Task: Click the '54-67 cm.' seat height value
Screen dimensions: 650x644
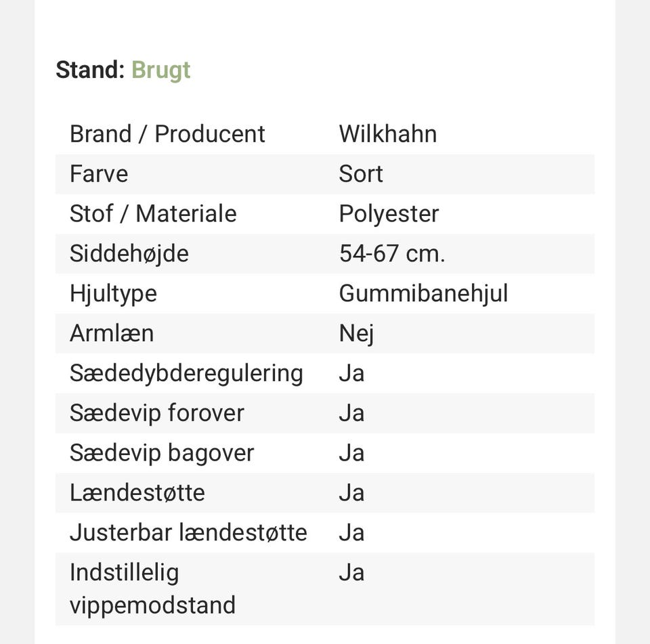Action: [x=392, y=253]
